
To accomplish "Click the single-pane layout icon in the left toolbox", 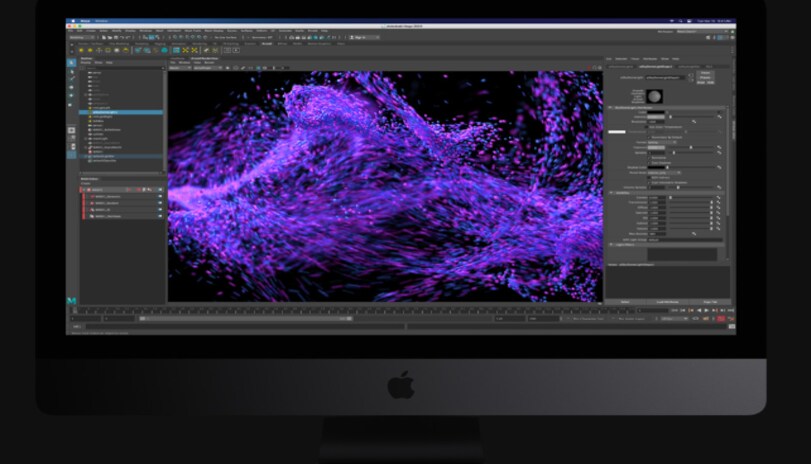I will pyautogui.click(x=72, y=131).
